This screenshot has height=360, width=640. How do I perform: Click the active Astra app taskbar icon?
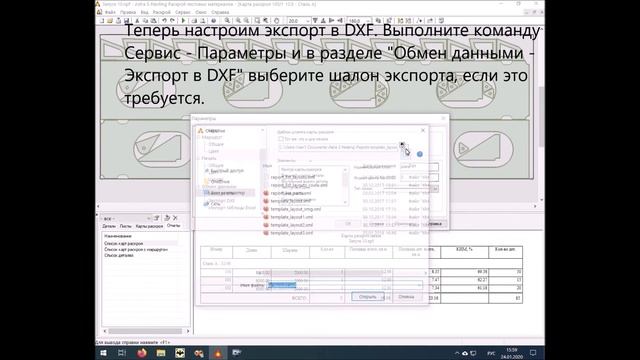pos(218,353)
